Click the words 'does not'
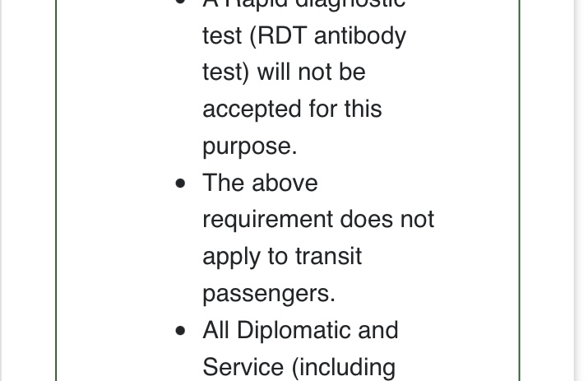The image size is (588, 381). pyautogui.click(x=387, y=219)
